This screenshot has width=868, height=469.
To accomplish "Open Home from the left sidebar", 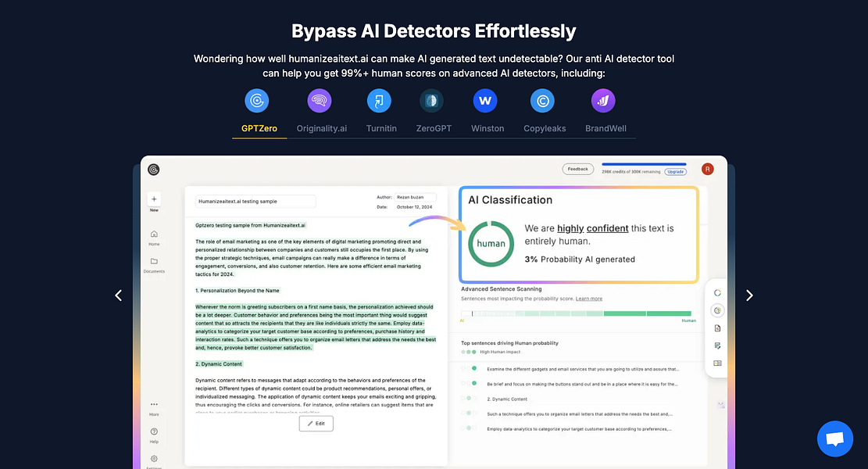I will tap(154, 232).
